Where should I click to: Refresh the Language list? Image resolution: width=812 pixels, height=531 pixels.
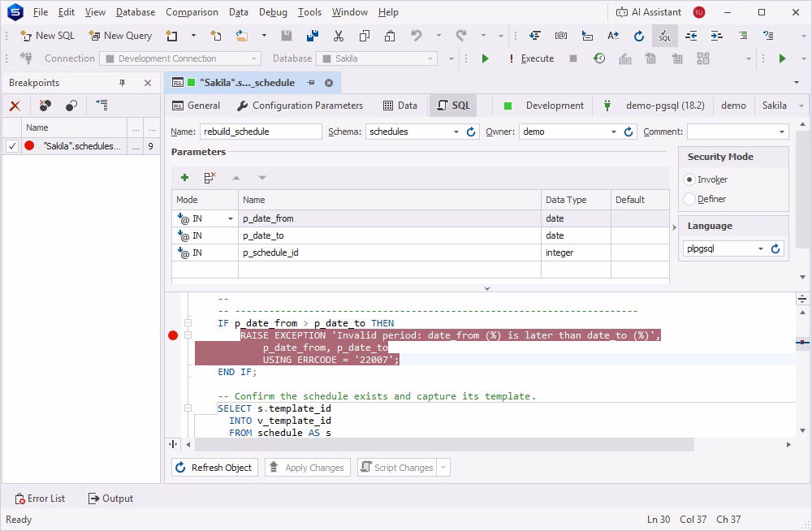(775, 248)
